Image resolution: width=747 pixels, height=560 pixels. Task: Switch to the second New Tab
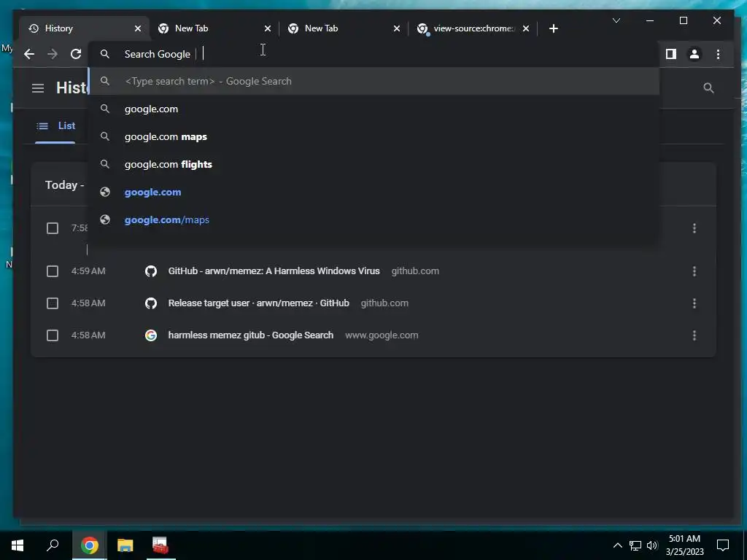[344, 28]
